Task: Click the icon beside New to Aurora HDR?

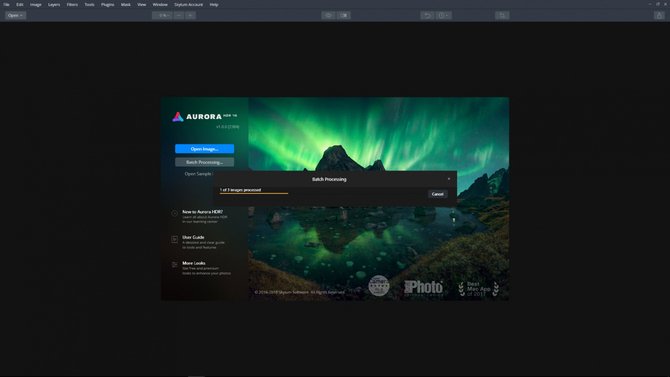Action: (174, 213)
